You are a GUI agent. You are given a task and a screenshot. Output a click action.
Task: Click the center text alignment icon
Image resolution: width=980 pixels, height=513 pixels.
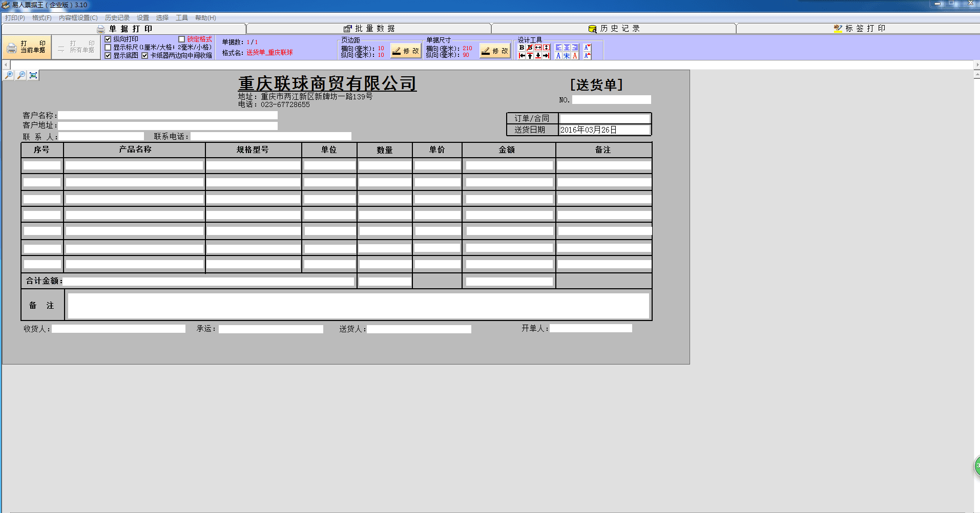567,48
